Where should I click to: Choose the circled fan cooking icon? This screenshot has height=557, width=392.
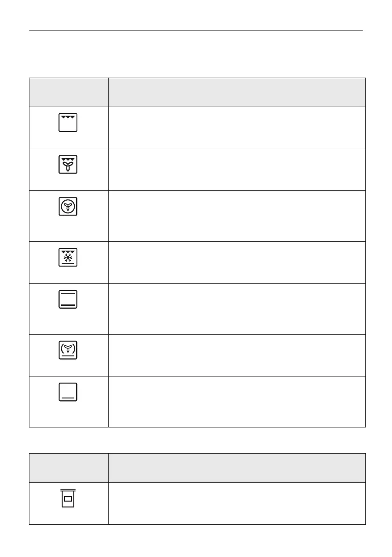pos(68,206)
